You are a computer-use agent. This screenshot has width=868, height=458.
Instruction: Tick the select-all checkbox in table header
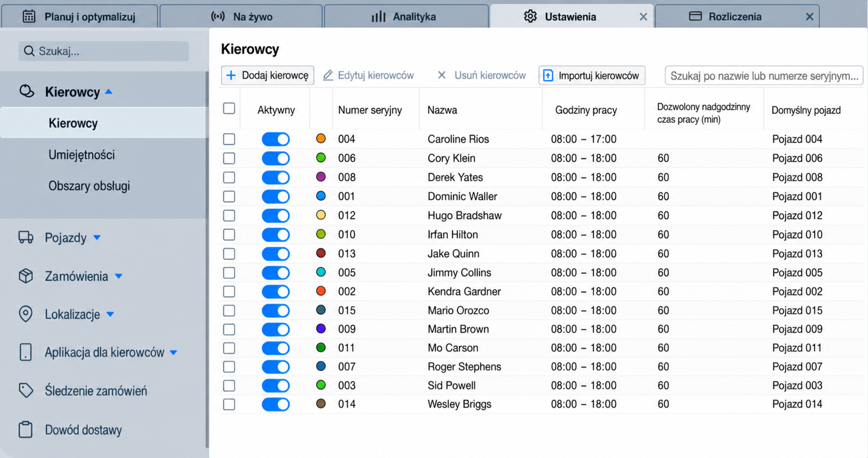(x=229, y=109)
